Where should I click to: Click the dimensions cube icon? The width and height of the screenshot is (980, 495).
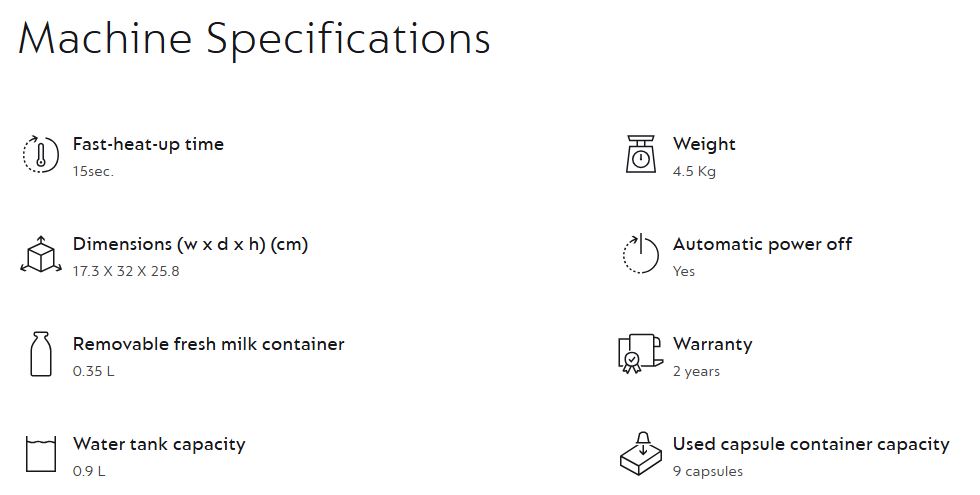(x=40, y=255)
